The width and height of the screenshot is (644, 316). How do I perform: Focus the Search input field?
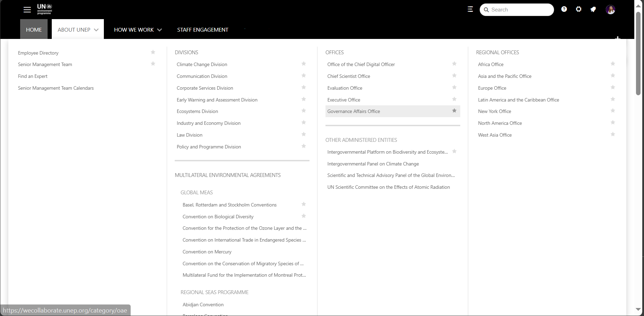(x=517, y=10)
